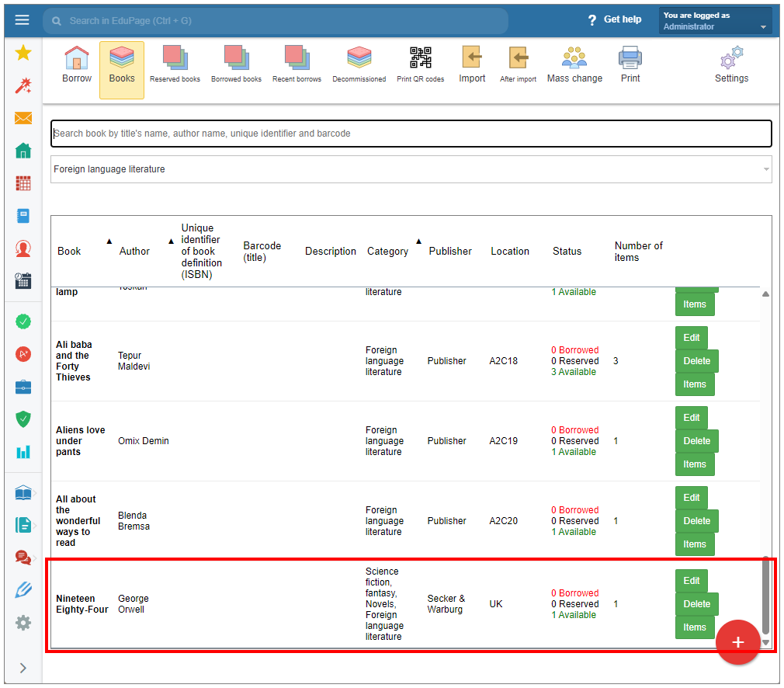
Task: Click the book search input field
Action: coord(411,134)
